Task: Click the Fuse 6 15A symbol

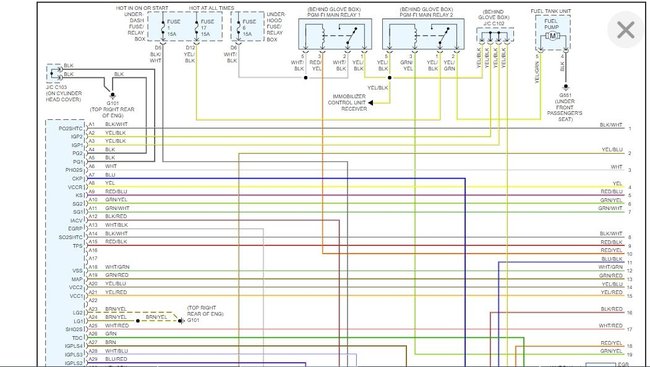Action: click(x=238, y=27)
